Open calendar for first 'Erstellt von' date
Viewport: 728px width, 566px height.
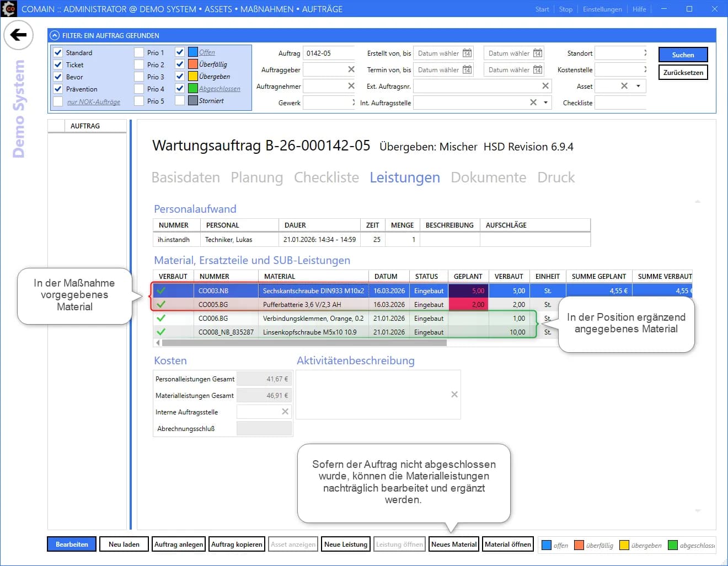pyautogui.click(x=467, y=53)
